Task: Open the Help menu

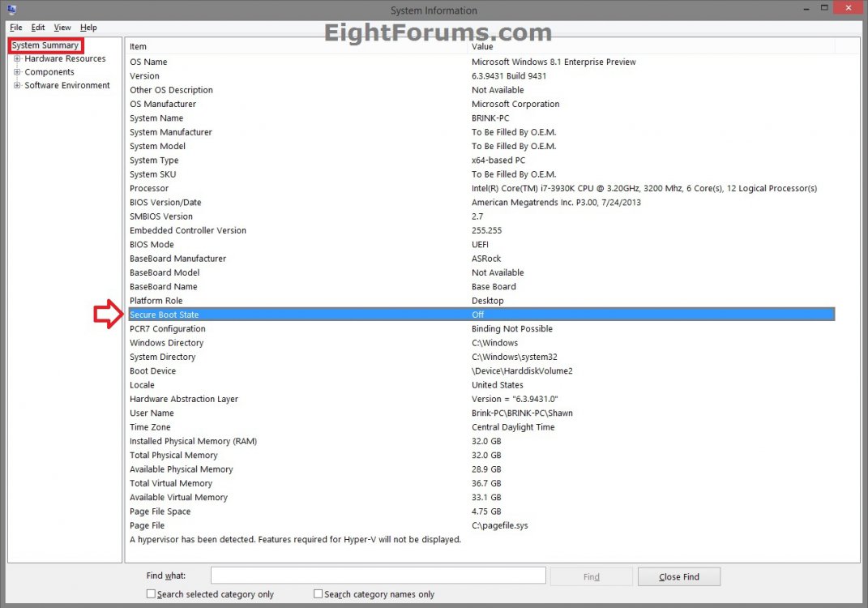Action: coord(88,27)
